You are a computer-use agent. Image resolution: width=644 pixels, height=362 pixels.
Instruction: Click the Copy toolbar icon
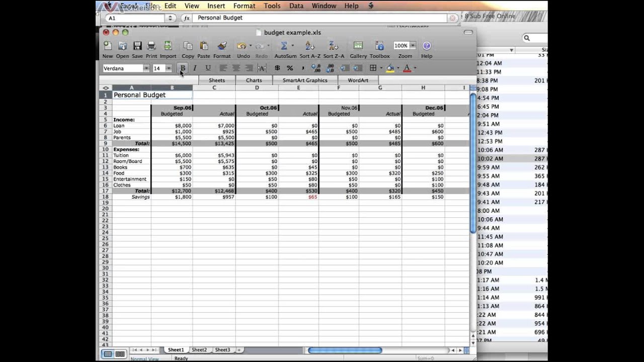click(x=188, y=46)
